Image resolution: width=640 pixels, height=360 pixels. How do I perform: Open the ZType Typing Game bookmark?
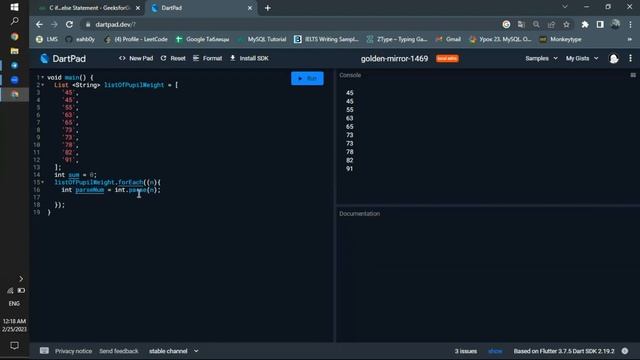(x=397, y=39)
